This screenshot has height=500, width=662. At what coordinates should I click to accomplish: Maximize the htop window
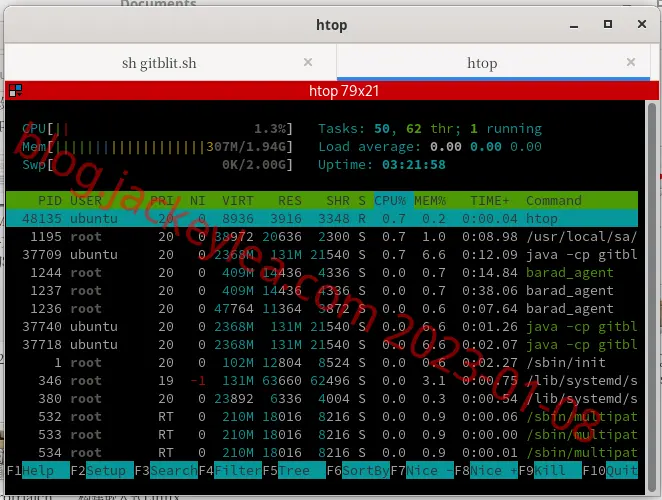(x=608, y=24)
